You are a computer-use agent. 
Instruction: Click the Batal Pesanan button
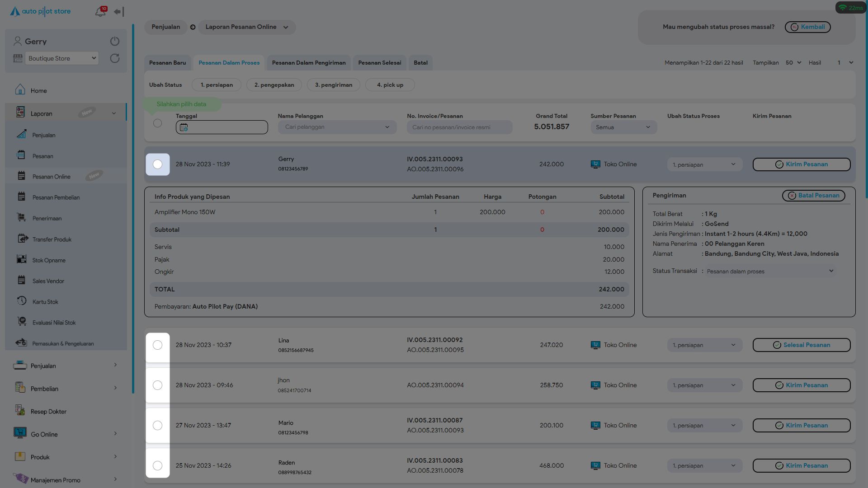click(813, 196)
